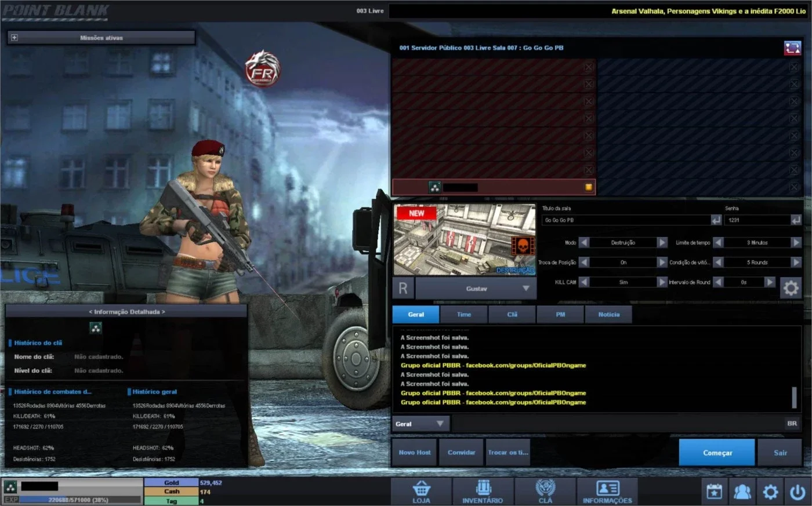Click the orange host icon in player slot
Screen dimensions: 812x506
click(589, 187)
